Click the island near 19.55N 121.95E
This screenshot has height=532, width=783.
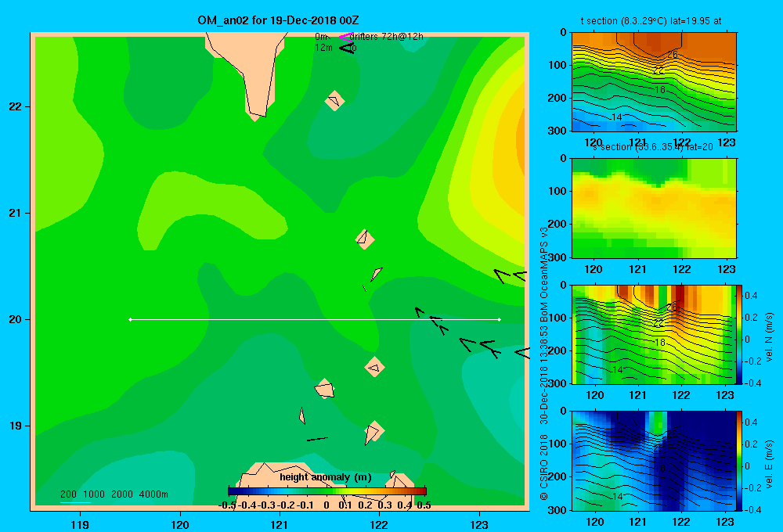tap(374, 367)
